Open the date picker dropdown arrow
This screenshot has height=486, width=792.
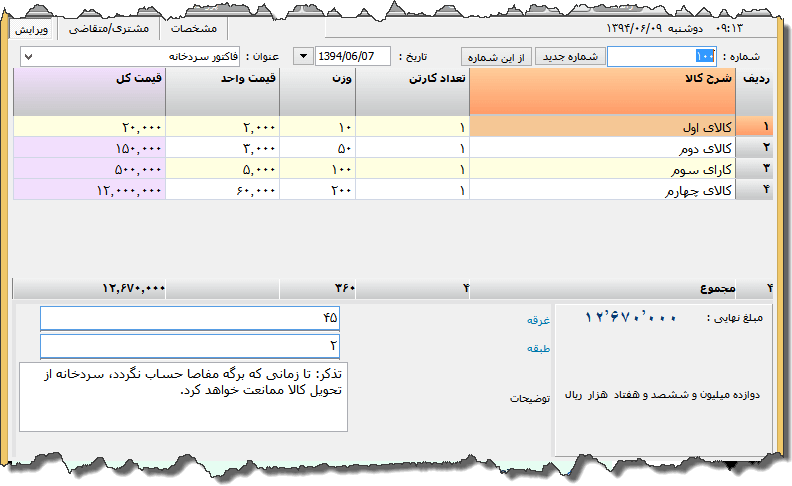(x=302, y=56)
